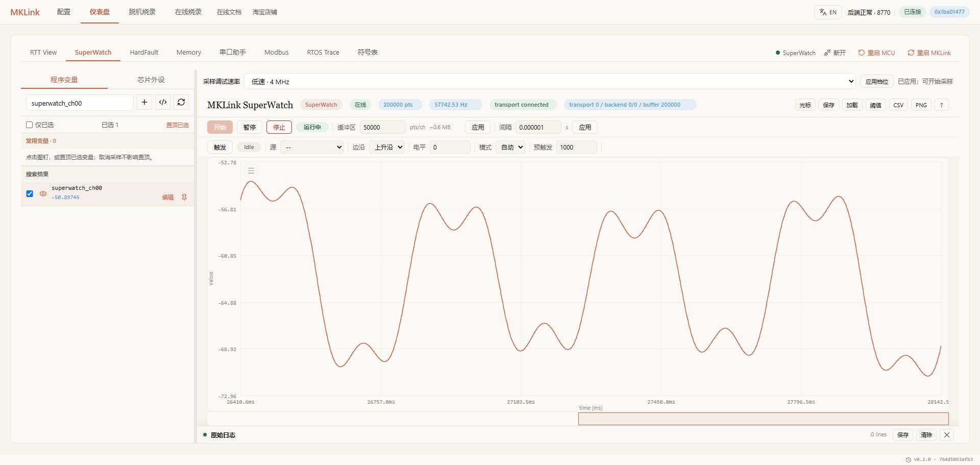Click the 置顶已选 link
The height and width of the screenshot is (465, 980).
click(x=178, y=125)
